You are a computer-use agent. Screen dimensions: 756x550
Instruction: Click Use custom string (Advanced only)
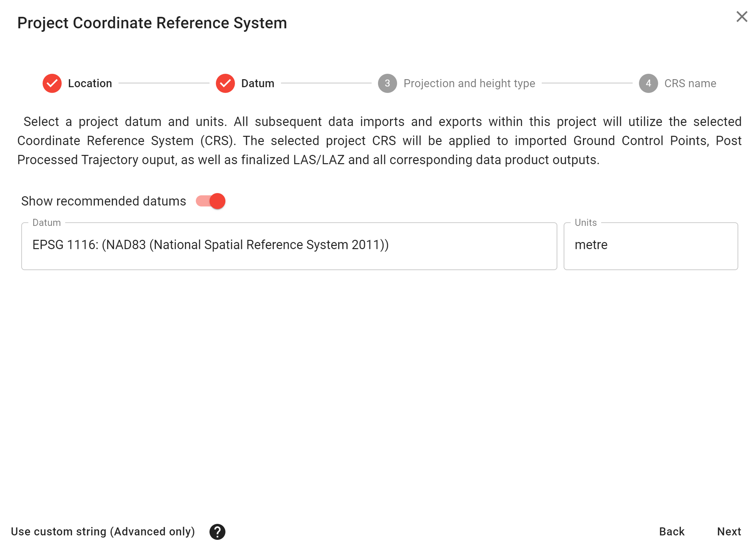103,531
